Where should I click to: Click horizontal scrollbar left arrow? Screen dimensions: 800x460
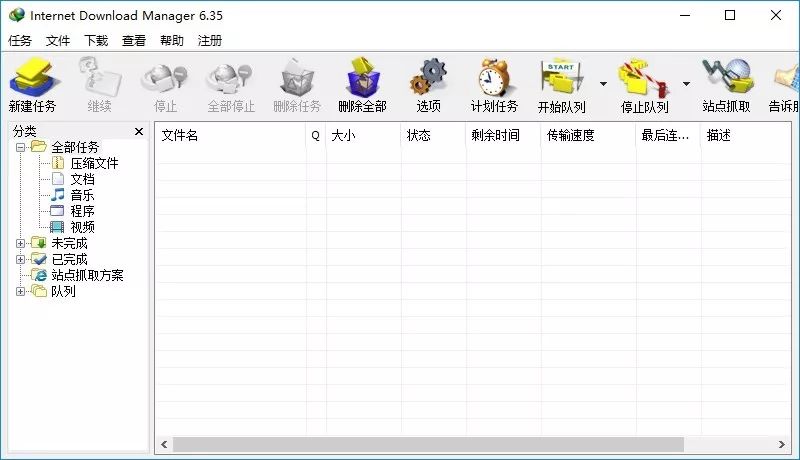[164, 444]
